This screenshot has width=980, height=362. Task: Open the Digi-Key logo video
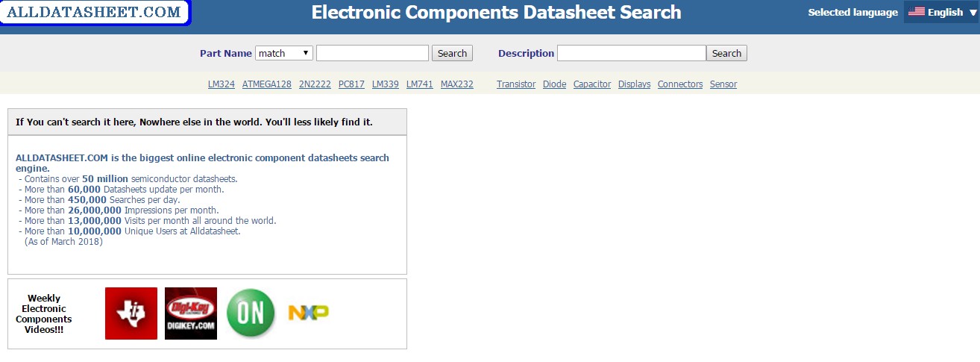coord(191,313)
